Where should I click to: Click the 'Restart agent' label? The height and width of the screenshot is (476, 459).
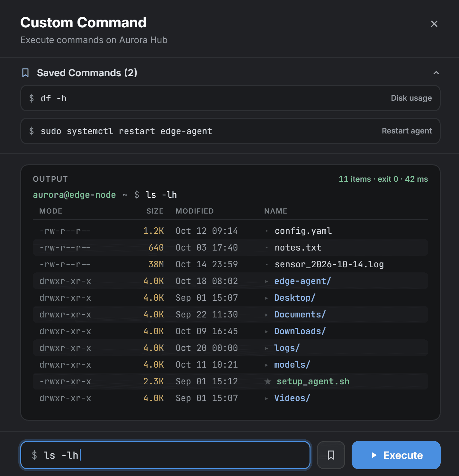click(407, 131)
